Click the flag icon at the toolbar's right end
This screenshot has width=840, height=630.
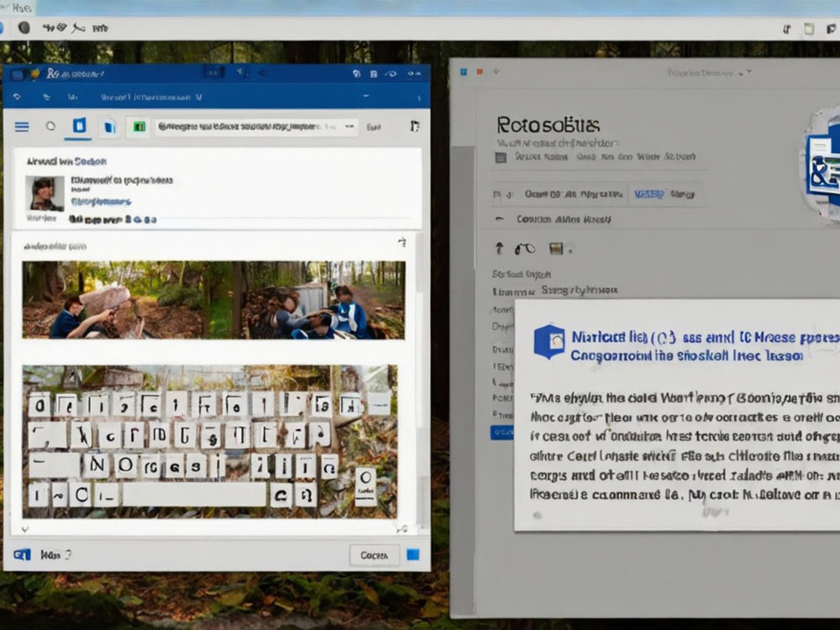point(415,127)
